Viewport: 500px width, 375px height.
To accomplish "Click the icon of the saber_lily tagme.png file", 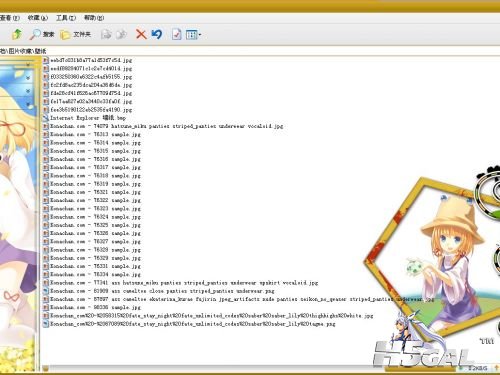I will [46, 324].
